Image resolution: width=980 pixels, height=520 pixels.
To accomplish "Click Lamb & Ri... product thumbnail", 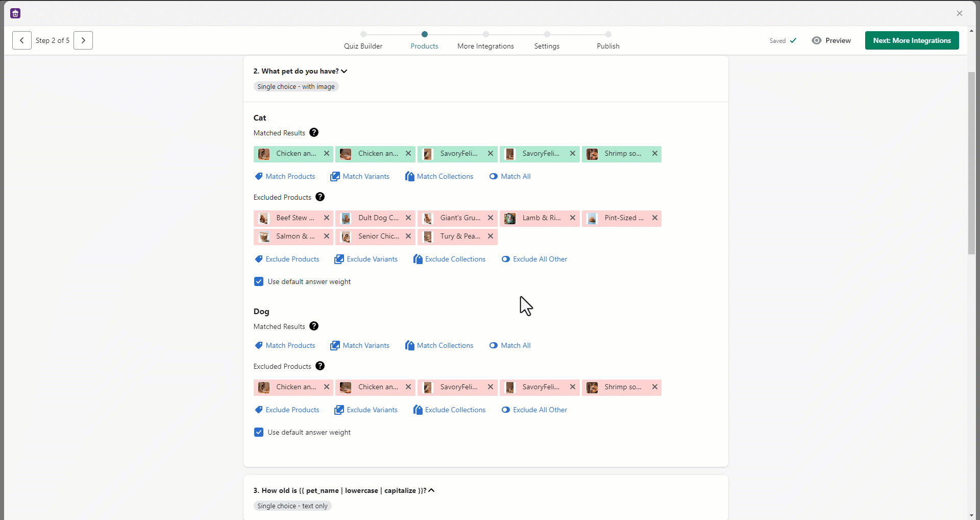I will coord(510,219).
